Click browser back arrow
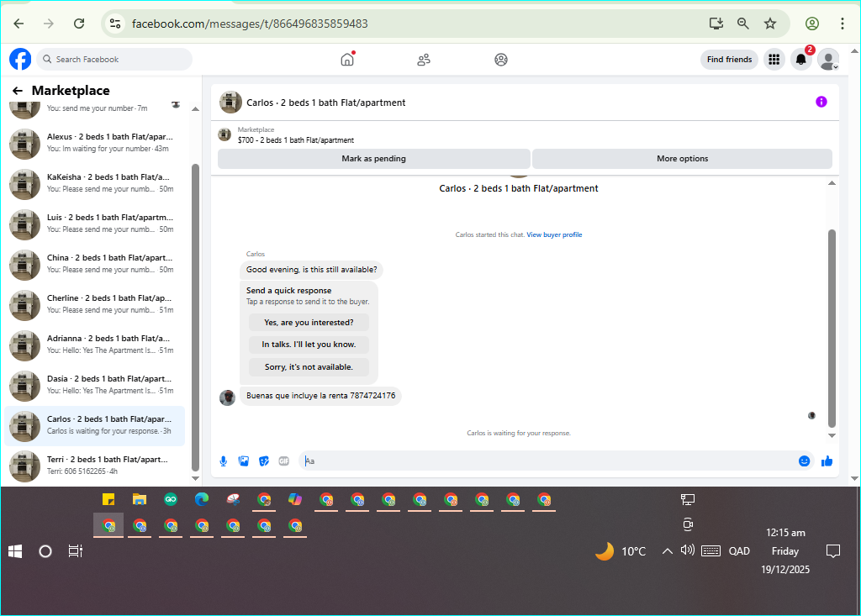This screenshot has height=616, width=861. tap(18, 24)
